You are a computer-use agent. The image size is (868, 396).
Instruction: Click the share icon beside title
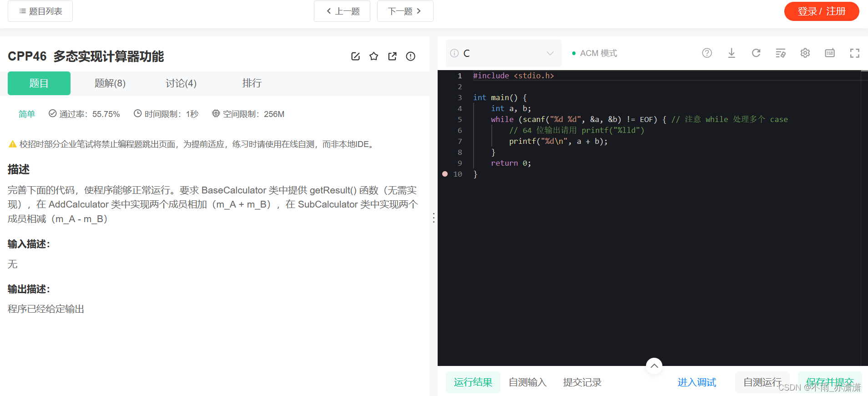pyautogui.click(x=392, y=56)
